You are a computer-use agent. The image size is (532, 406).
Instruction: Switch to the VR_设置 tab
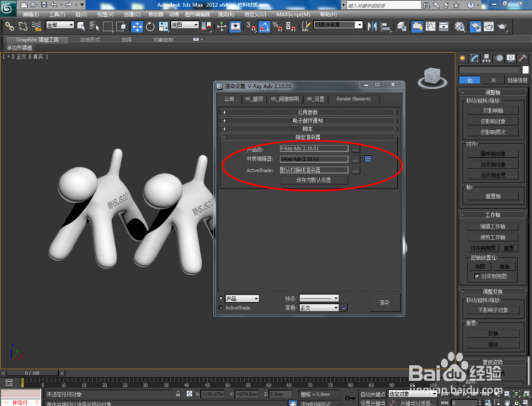point(315,99)
